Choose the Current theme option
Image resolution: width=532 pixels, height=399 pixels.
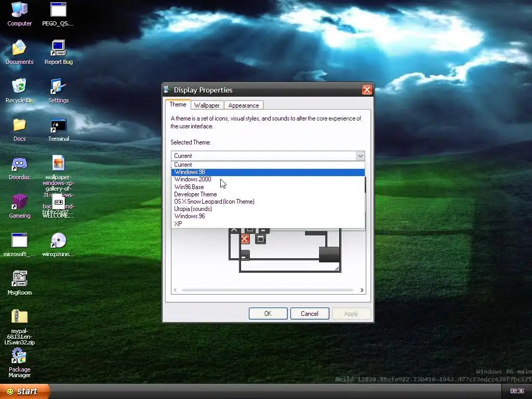pyautogui.click(x=268, y=165)
